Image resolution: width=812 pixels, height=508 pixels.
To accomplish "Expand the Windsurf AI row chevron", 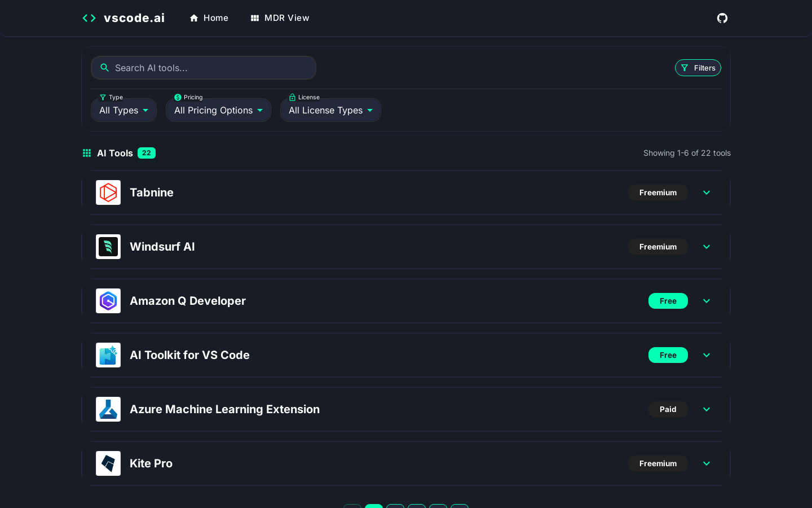I will (x=707, y=247).
